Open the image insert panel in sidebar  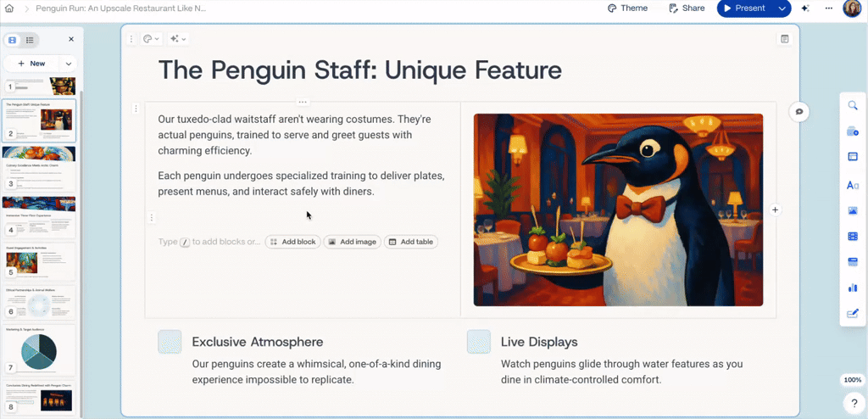[x=853, y=211]
